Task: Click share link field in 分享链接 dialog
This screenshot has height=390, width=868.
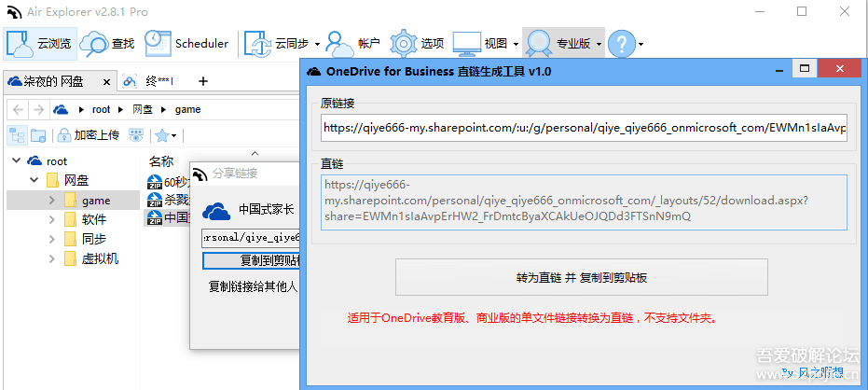Action: [251, 238]
